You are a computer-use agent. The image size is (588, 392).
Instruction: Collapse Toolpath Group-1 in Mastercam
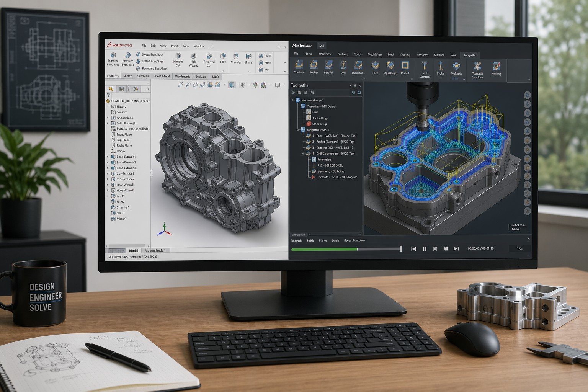(298, 130)
